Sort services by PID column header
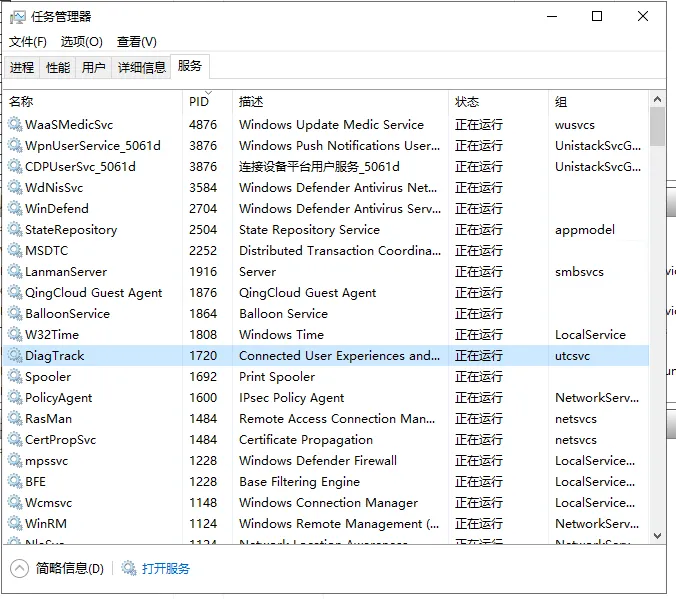This screenshot has width=676, height=599. 198,101
